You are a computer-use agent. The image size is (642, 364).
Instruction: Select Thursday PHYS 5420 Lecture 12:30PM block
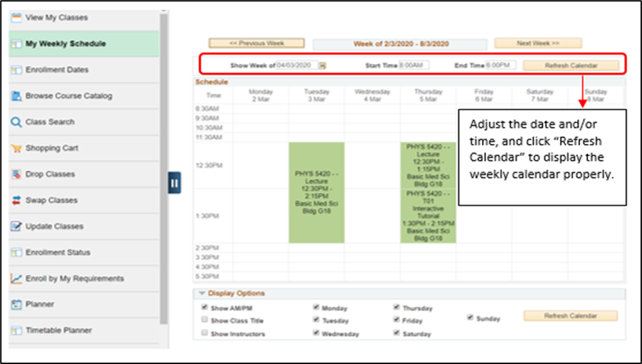[x=428, y=166]
